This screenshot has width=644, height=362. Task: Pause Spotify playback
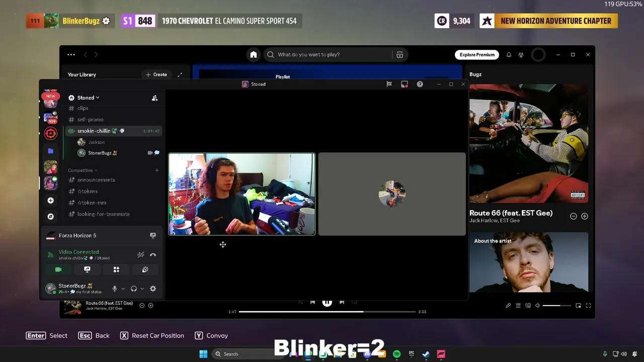tap(327, 302)
